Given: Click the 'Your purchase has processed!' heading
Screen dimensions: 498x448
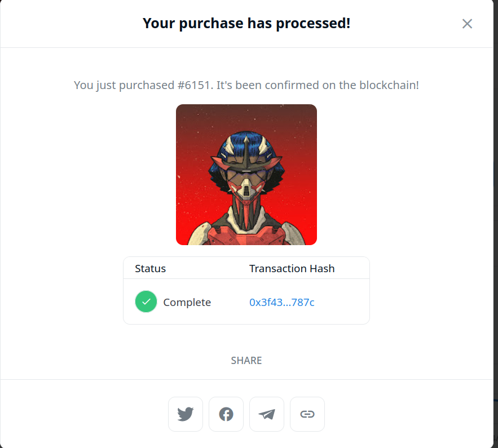Looking at the screenshot, I should [246, 23].
